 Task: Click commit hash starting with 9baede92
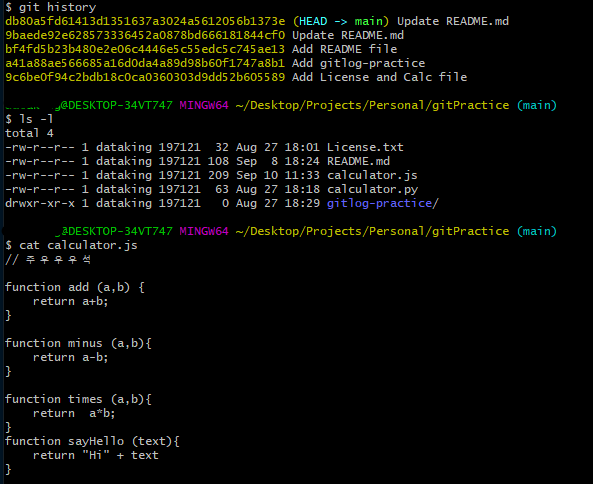click(x=145, y=35)
